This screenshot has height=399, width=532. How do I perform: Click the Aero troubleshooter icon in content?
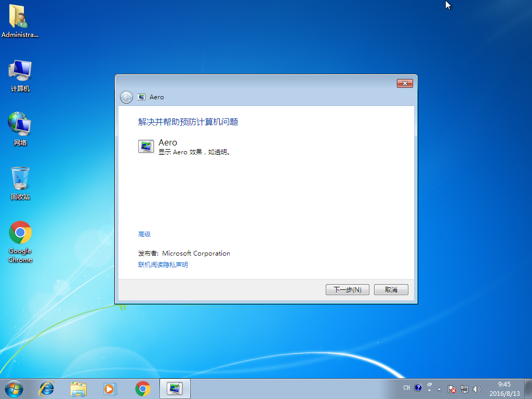(146, 147)
